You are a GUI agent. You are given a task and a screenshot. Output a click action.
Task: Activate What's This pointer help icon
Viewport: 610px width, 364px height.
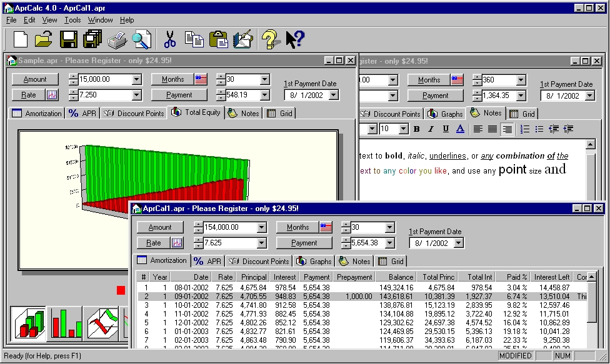(x=295, y=39)
